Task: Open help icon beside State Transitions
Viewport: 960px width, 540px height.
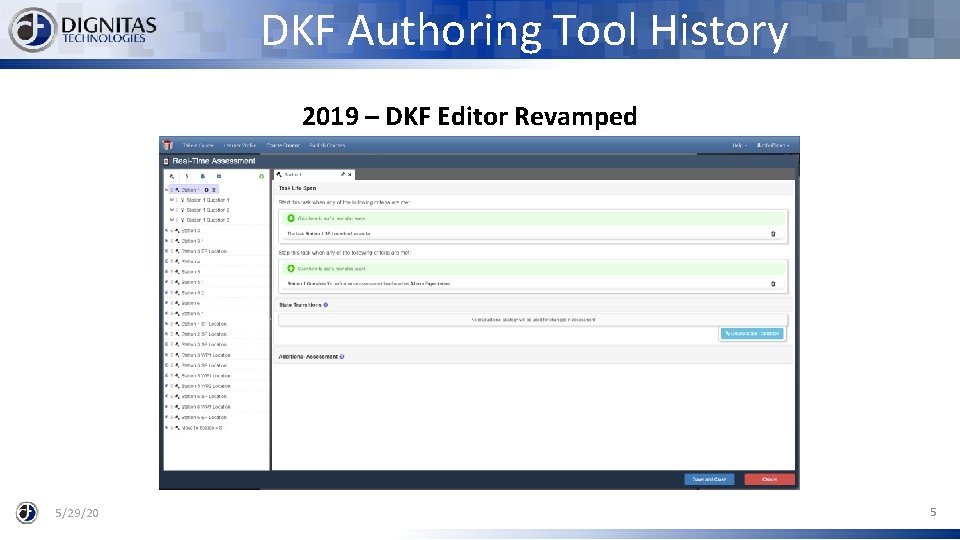Action: (x=326, y=305)
